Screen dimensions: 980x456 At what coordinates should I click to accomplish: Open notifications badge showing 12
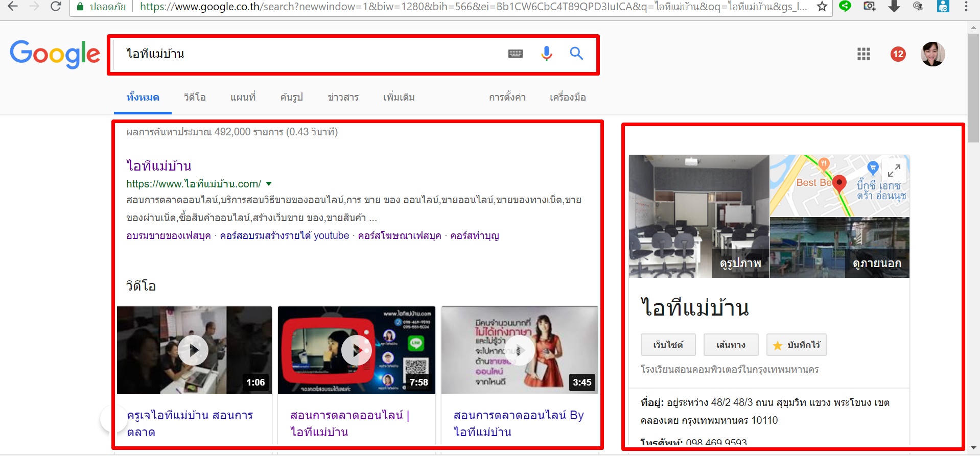(898, 54)
